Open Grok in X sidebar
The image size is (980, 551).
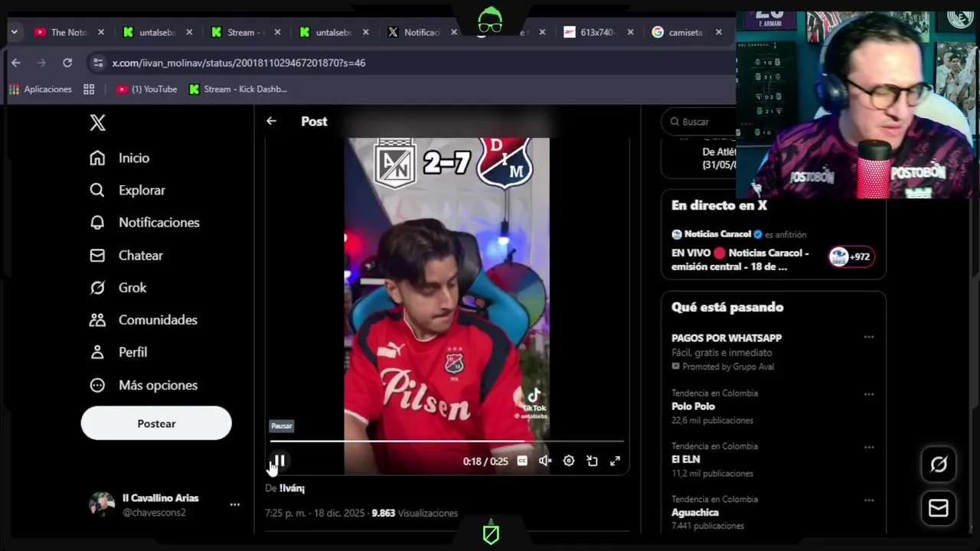pos(117,287)
